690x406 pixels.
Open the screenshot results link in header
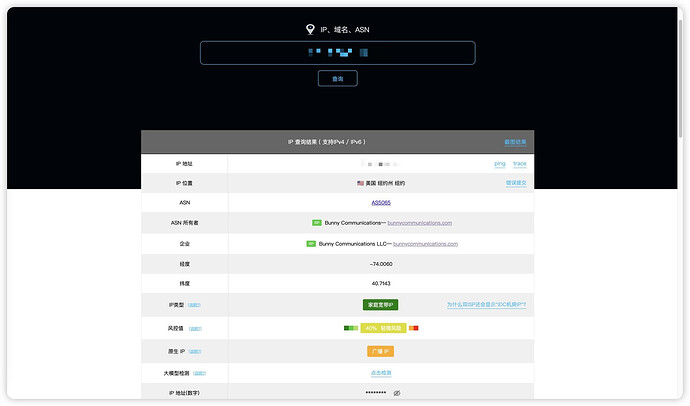pyautogui.click(x=515, y=142)
